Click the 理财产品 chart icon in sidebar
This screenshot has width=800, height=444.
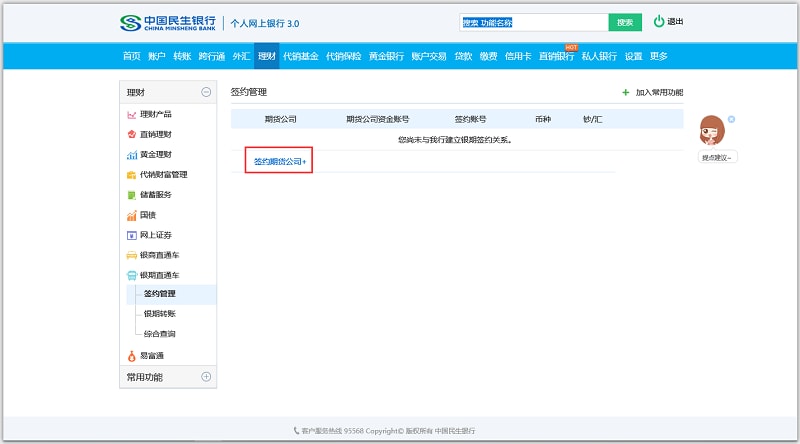[131, 115]
